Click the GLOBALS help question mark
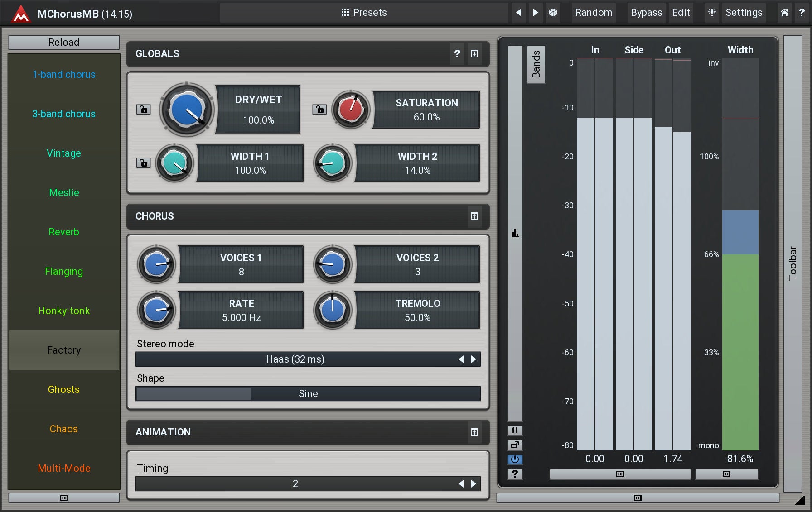This screenshot has height=512, width=812. (x=457, y=54)
